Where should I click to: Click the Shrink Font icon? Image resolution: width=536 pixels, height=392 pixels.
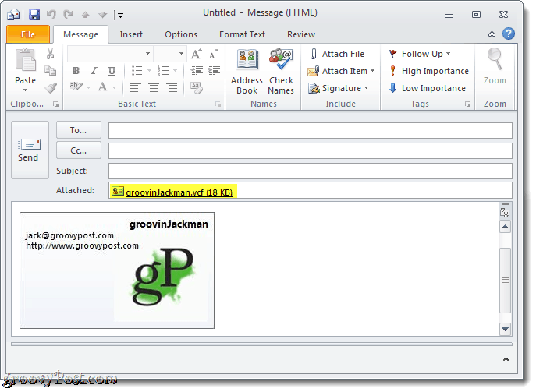pyautogui.click(x=213, y=54)
